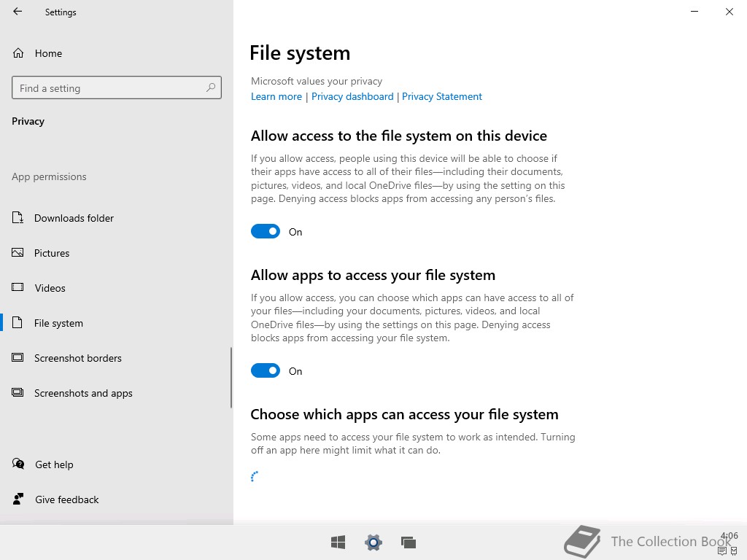Toggle Allow apps to access your file system
This screenshot has width=747, height=560.
click(x=266, y=370)
